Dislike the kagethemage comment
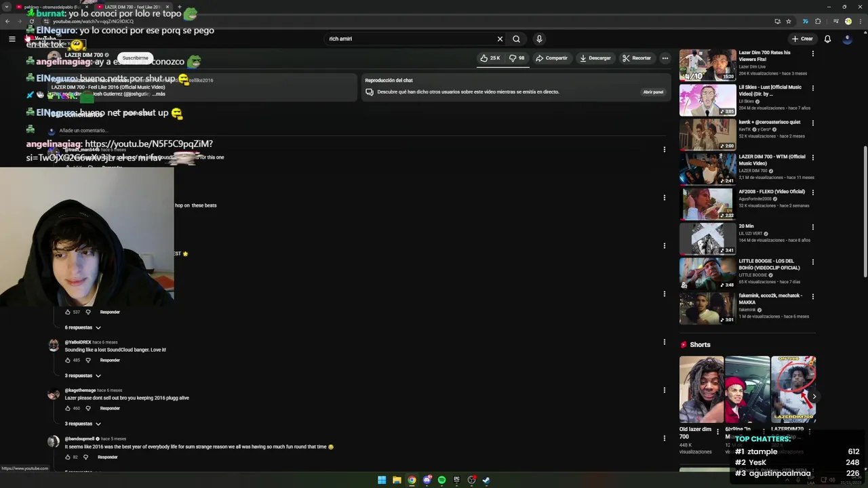This screenshot has width=868, height=488. [88, 408]
